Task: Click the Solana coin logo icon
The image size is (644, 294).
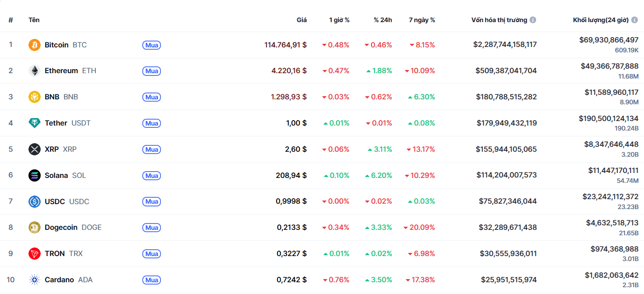Action: click(x=34, y=175)
